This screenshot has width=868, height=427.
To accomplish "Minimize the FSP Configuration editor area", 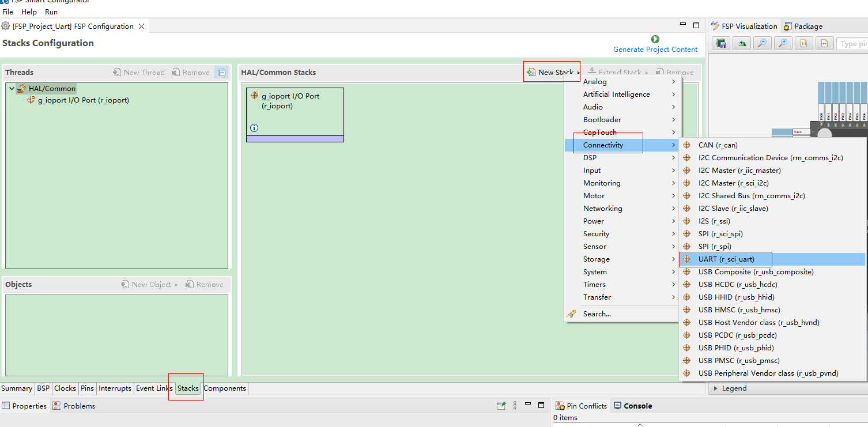I will [x=683, y=25].
